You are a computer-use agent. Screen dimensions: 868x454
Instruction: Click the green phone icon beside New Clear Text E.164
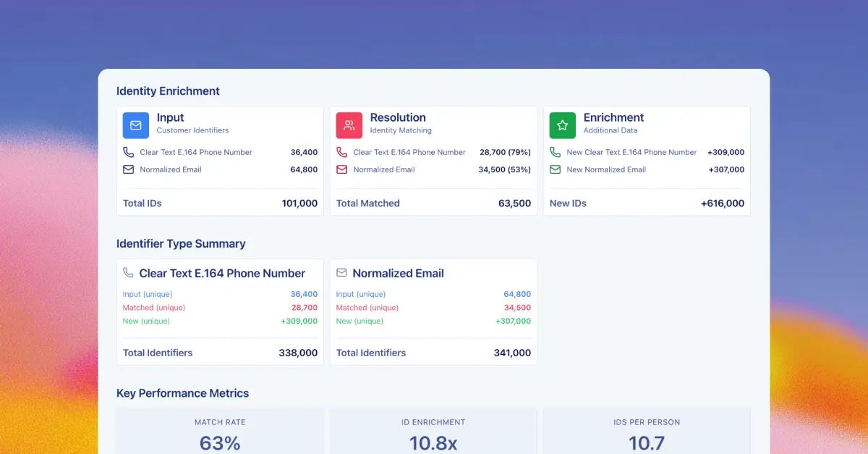[x=556, y=152]
